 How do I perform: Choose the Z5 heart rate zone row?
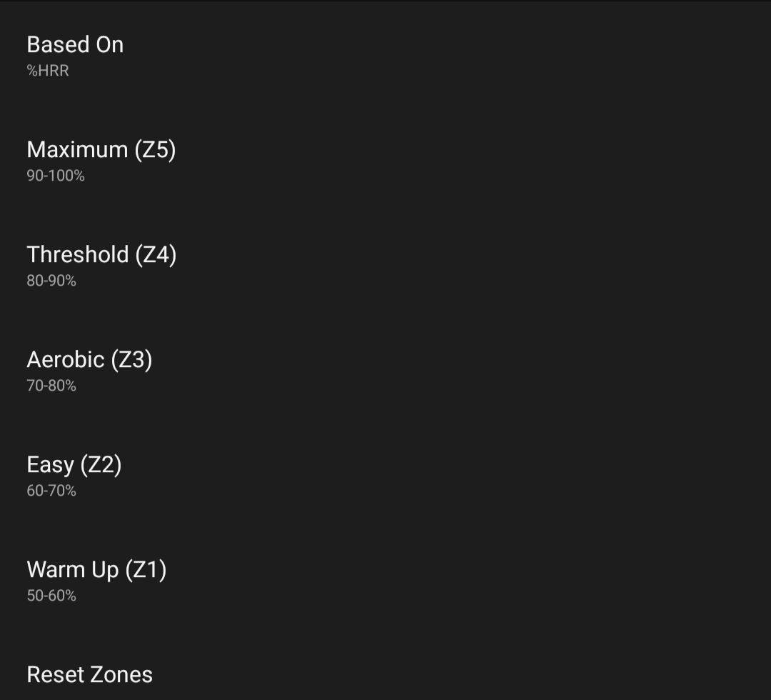coord(385,161)
